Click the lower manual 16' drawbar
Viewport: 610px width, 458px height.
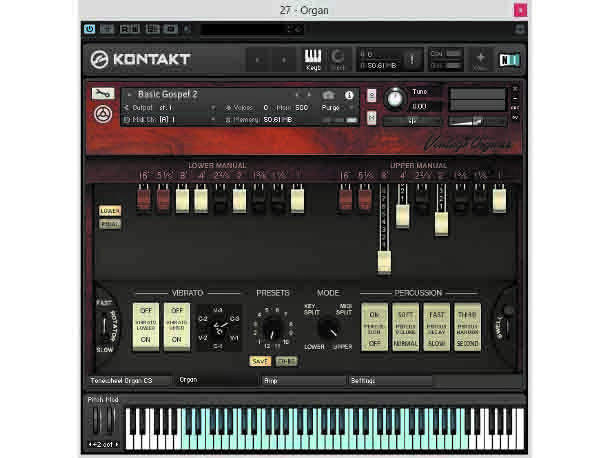pos(144,198)
